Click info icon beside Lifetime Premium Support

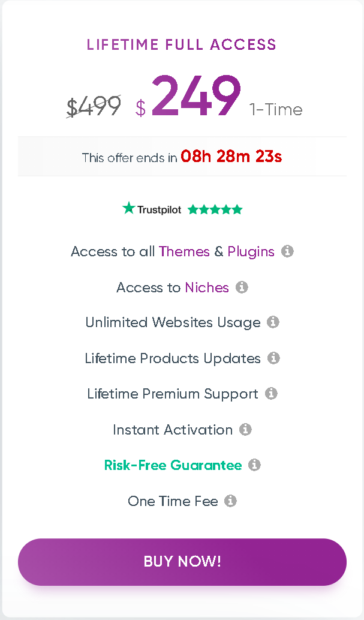pos(271,394)
